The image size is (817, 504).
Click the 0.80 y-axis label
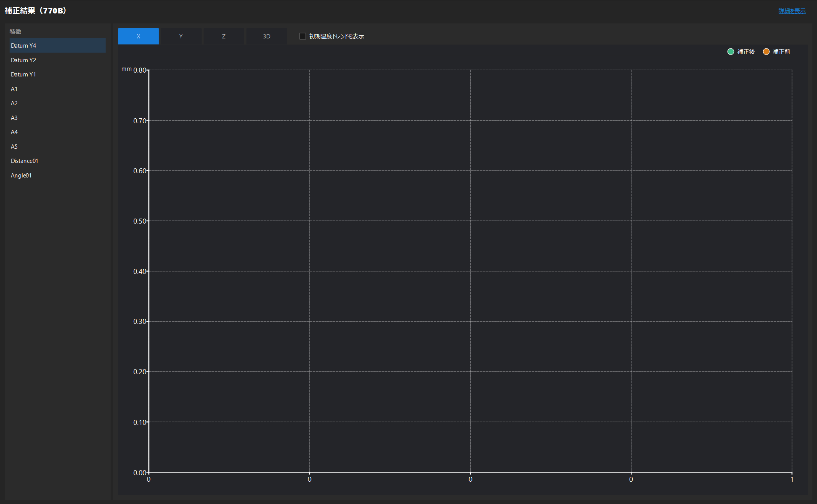click(140, 70)
